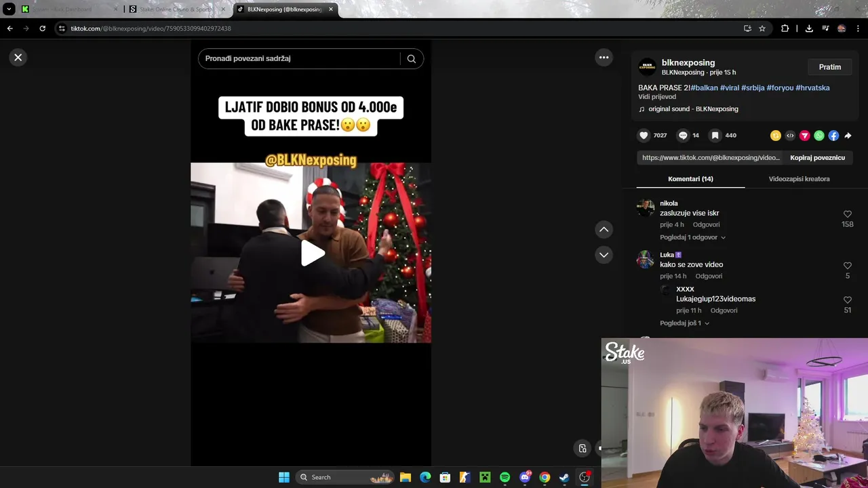This screenshot has height=488, width=868.
Task: Open Spotify from taskbar
Action: pyautogui.click(x=505, y=477)
